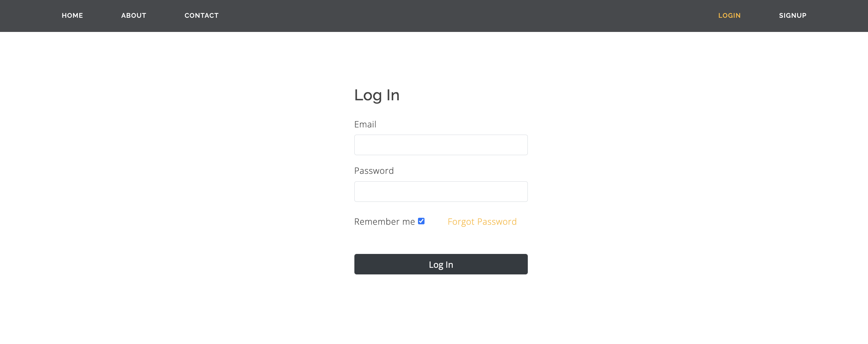Image resolution: width=868 pixels, height=344 pixels.
Task: Select the LOGIN navigation item
Action: pos(729,15)
